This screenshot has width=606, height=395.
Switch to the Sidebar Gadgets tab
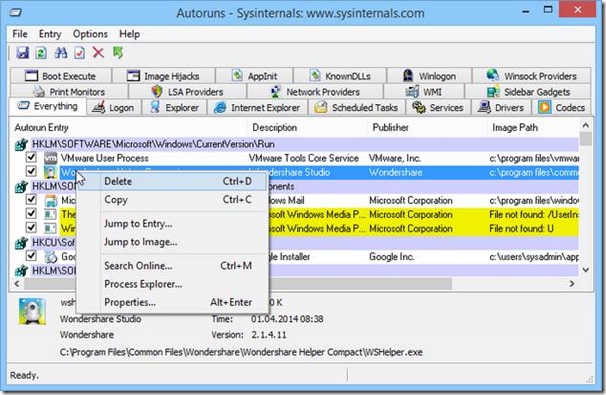click(x=528, y=92)
